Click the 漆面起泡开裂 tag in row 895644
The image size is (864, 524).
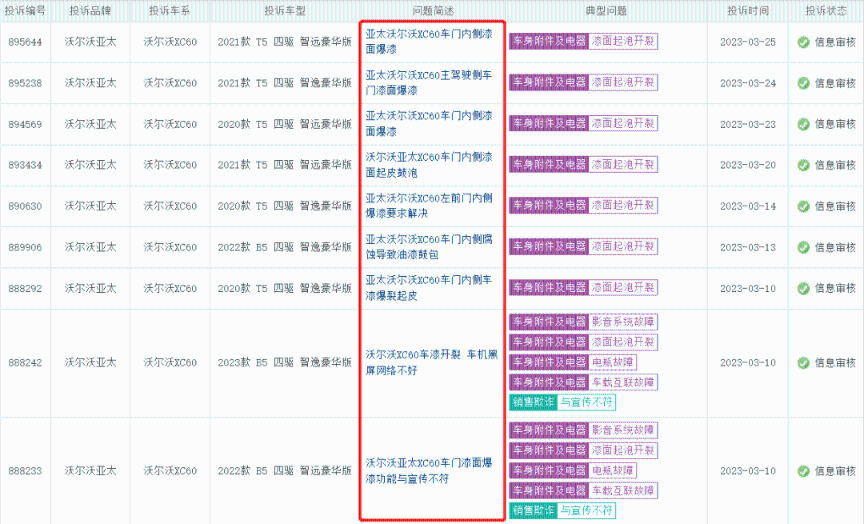623,41
